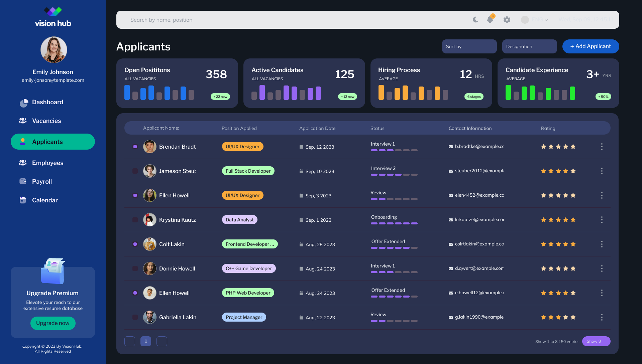Expand the Designation dropdown
This screenshot has height=364, width=642.
(x=530, y=46)
